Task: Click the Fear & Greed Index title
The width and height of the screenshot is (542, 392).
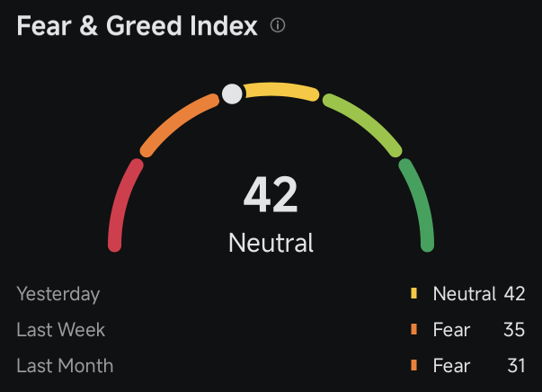Action: point(137,25)
